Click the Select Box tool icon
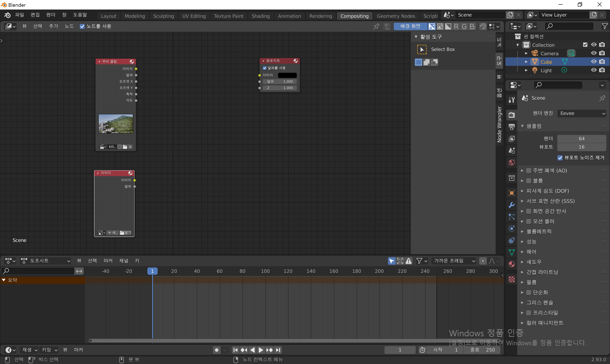 coord(422,49)
